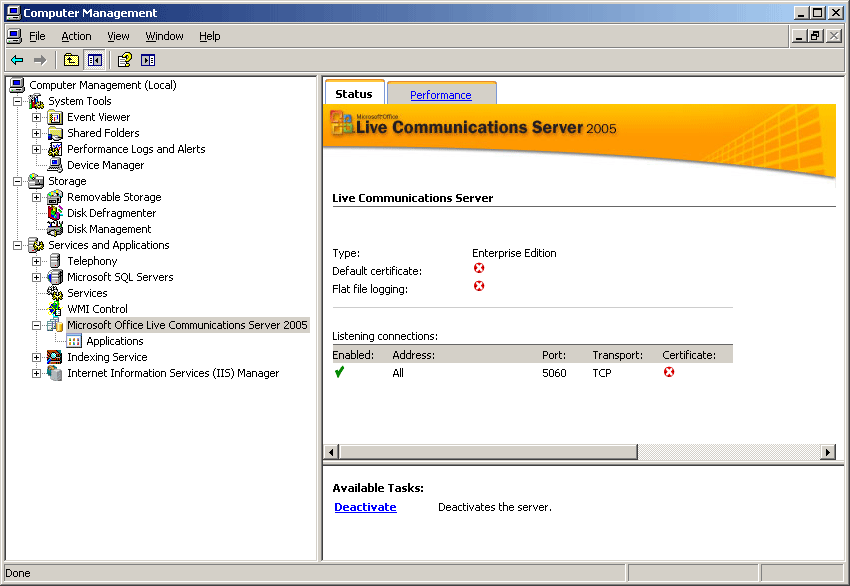Open the Window menu
850x586 pixels.
(164, 36)
